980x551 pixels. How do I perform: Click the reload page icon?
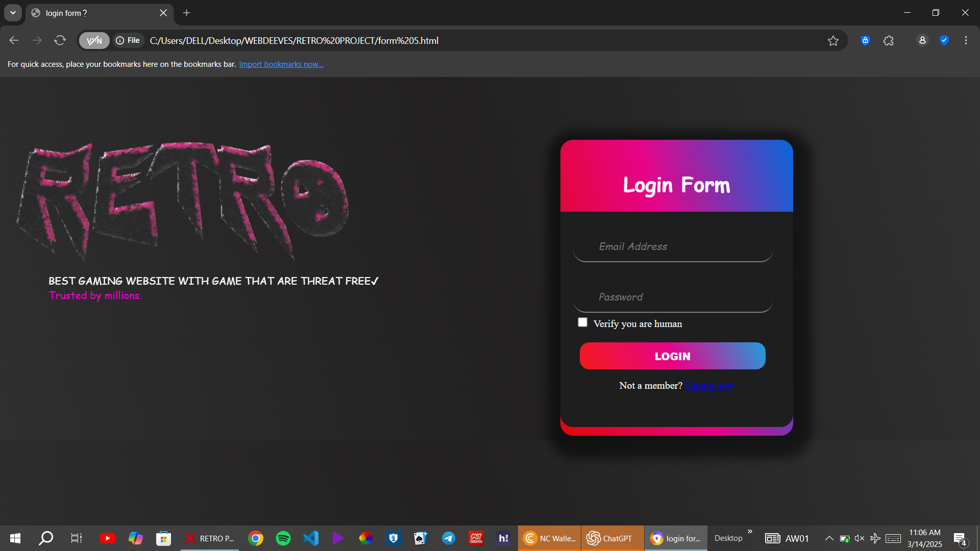tap(60, 41)
